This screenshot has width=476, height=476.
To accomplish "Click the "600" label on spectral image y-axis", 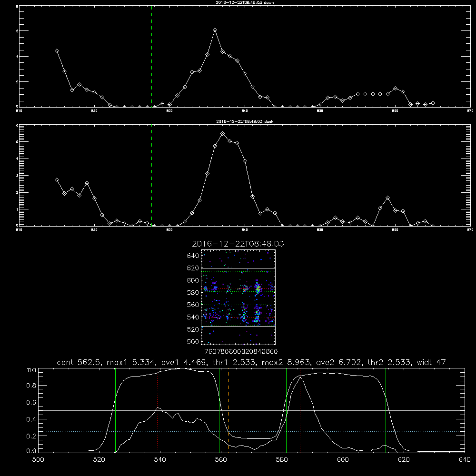I will (193, 280).
